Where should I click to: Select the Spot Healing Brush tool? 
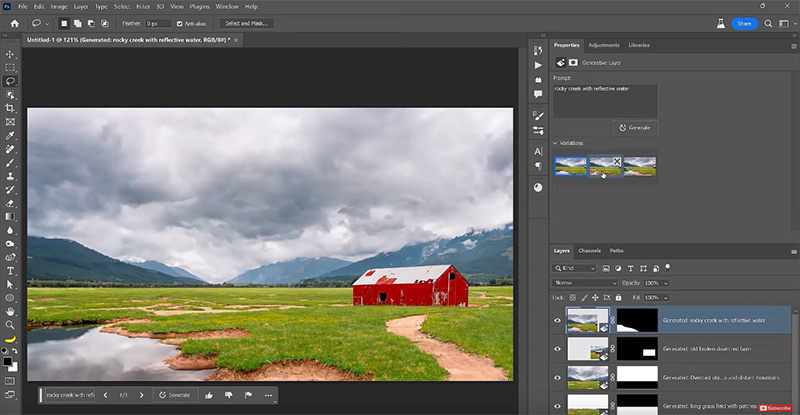[x=10, y=149]
